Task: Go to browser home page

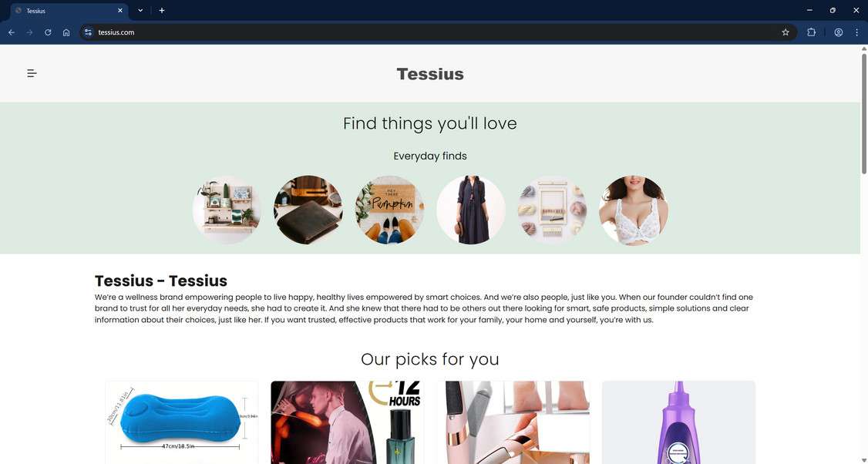Action: (x=66, y=32)
